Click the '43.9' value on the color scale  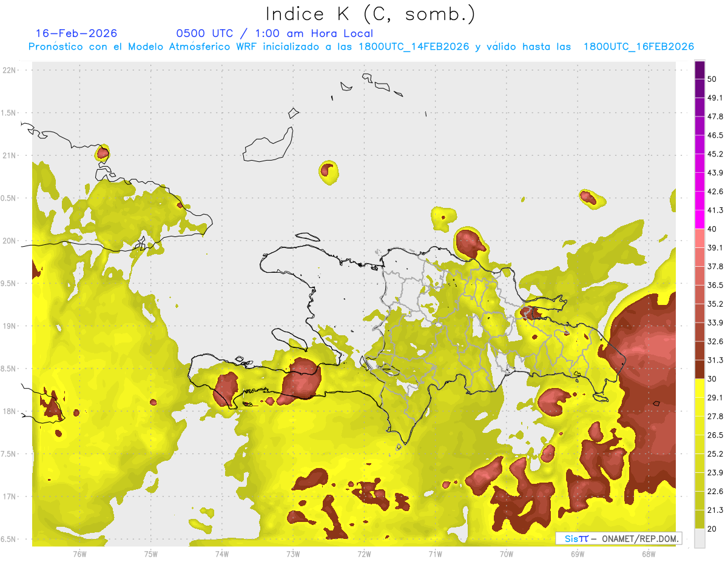tap(715, 173)
